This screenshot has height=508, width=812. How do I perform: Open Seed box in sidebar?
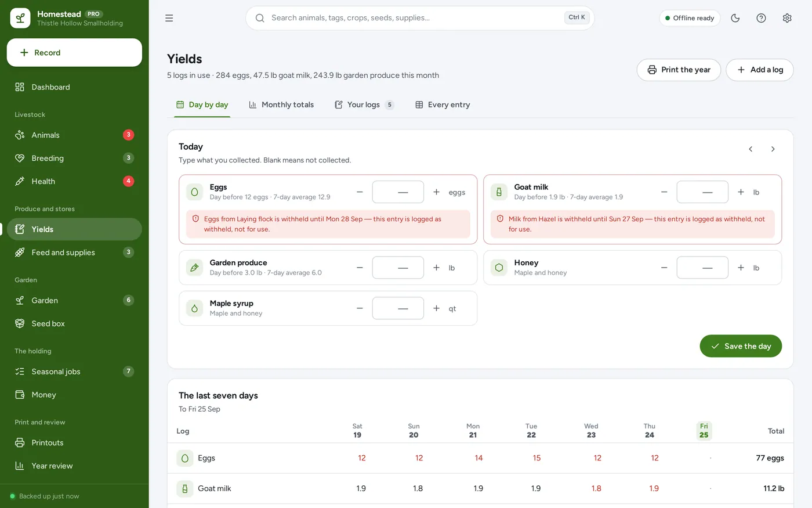74,323
